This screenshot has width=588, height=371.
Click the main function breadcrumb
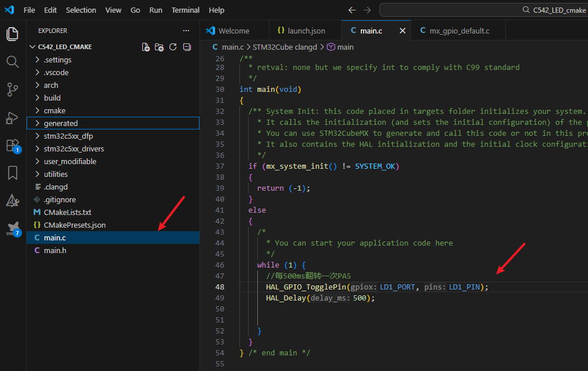341,47
